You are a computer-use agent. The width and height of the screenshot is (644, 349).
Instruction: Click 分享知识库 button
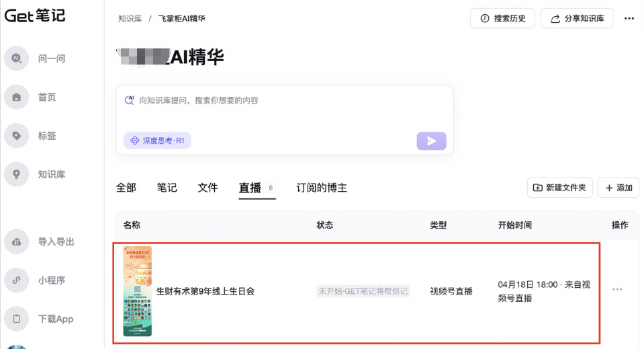(x=577, y=19)
